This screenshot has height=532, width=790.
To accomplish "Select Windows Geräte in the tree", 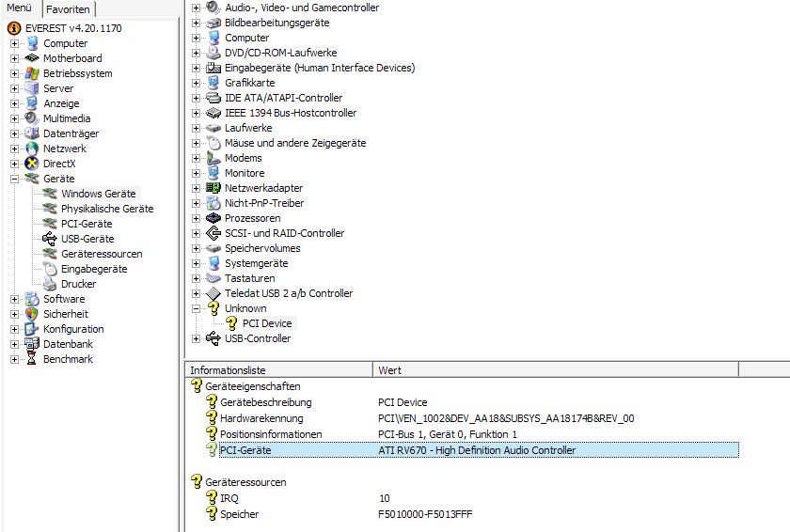I will coord(98,194).
